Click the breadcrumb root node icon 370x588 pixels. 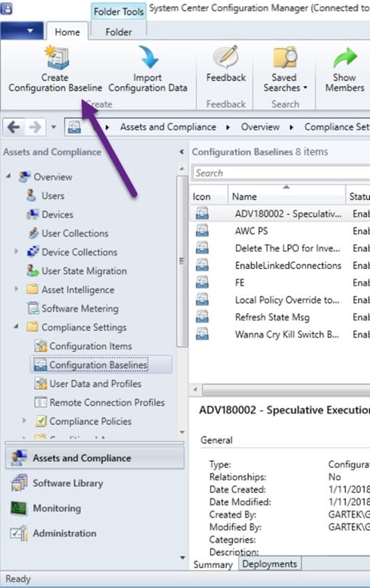pyautogui.click(x=74, y=127)
